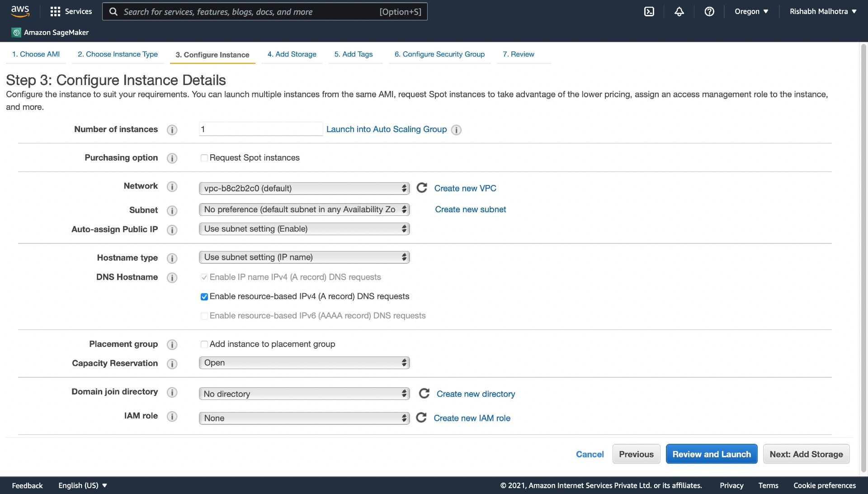The width and height of the screenshot is (868, 494).
Task: Expand the Rishabh Malhotra account menu
Action: 823,11
